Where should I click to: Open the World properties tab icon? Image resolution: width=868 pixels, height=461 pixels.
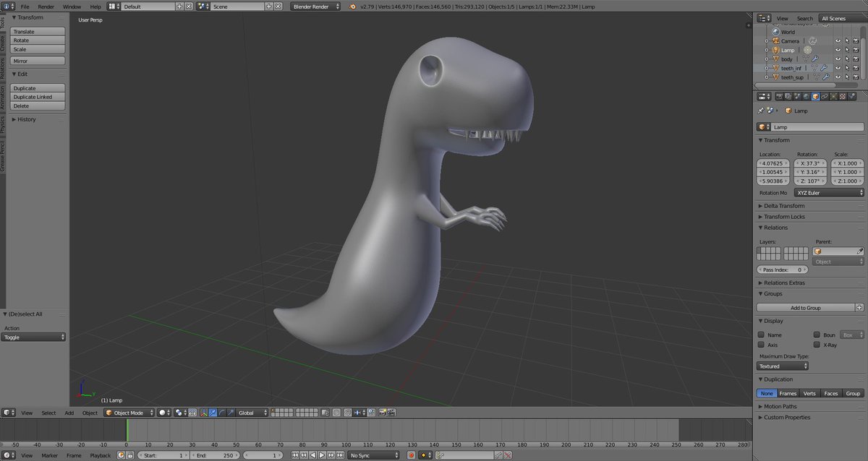click(806, 96)
